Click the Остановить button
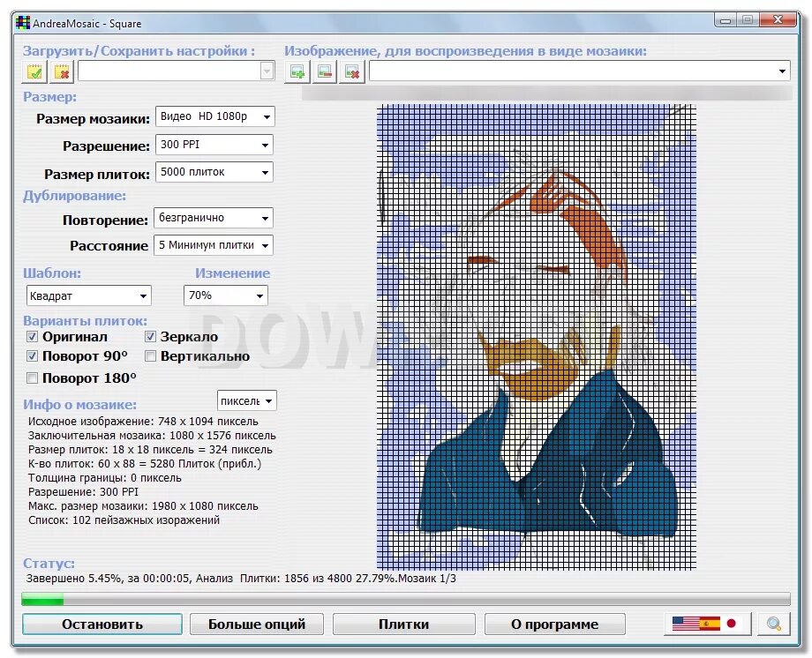 (x=102, y=624)
